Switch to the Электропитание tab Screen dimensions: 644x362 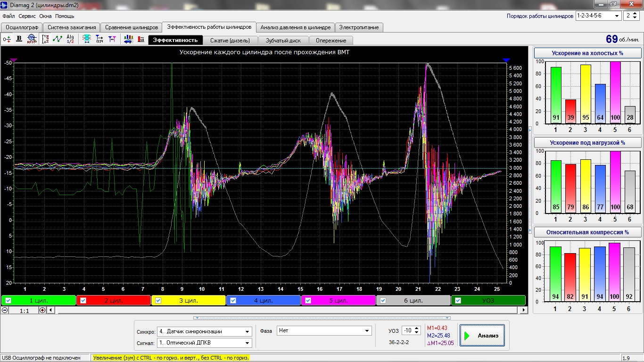359,27
